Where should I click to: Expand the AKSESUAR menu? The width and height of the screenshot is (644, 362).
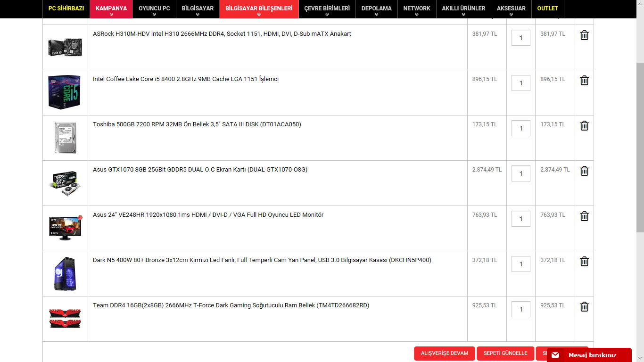tap(511, 9)
